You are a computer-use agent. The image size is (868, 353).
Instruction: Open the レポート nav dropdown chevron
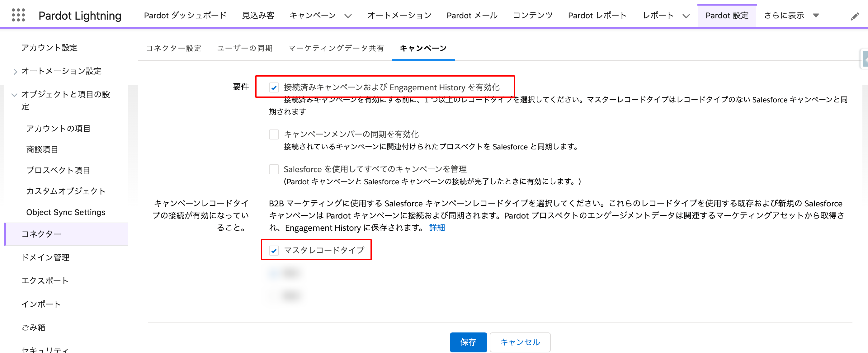[x=686, y=16]
